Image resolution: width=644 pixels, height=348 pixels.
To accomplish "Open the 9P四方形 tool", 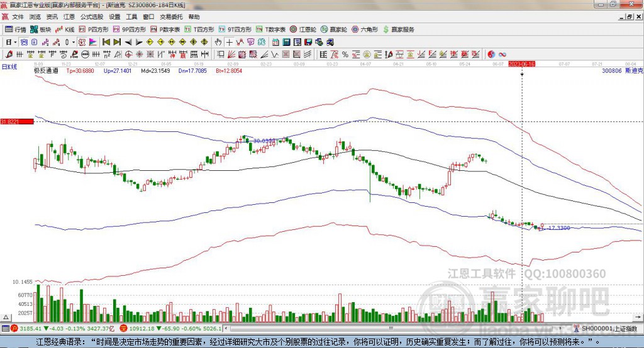I will tap(130, 30).
